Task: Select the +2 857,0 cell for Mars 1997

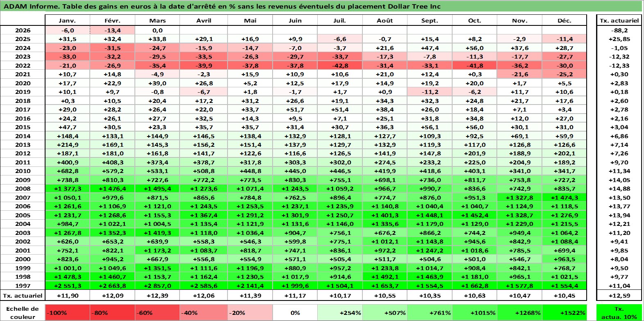Action: 157,286
